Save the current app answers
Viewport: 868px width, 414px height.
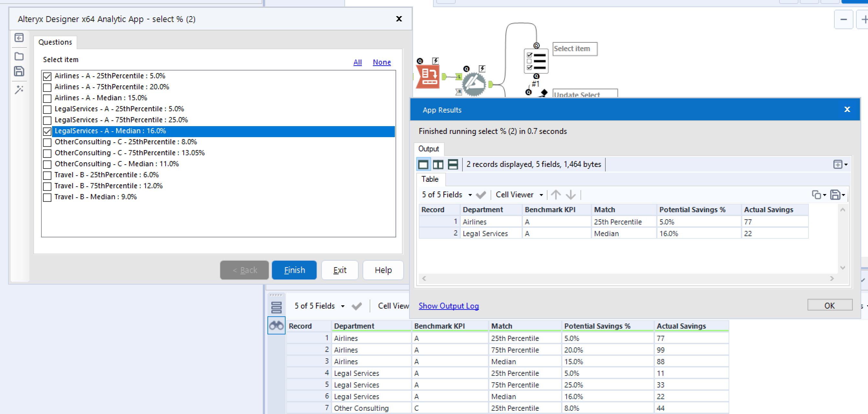(19, 71)
